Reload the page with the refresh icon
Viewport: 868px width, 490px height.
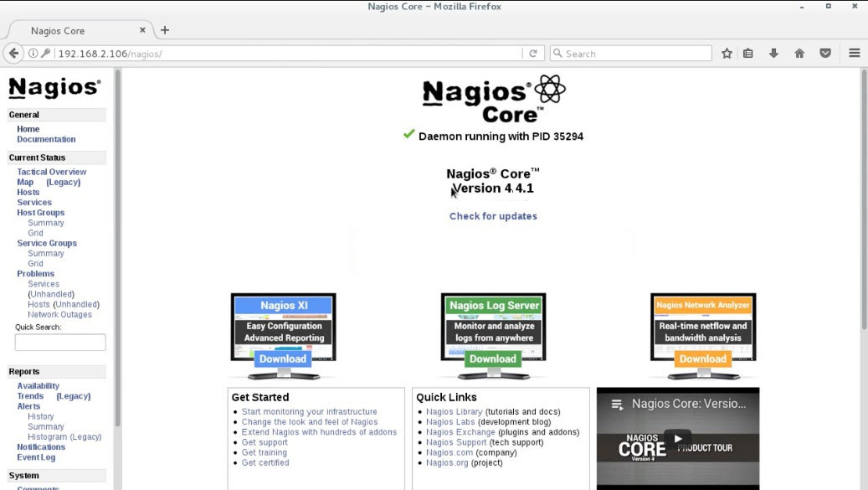point(533,53)
